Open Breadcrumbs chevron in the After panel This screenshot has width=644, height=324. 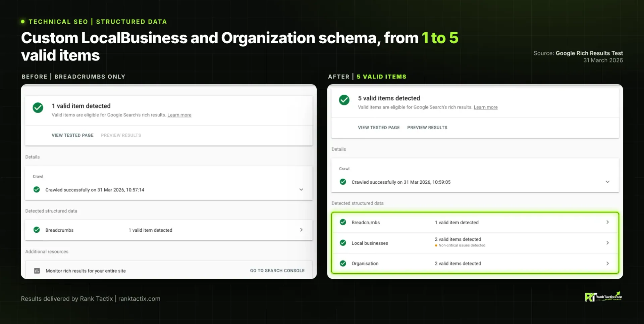pos(607,222)
